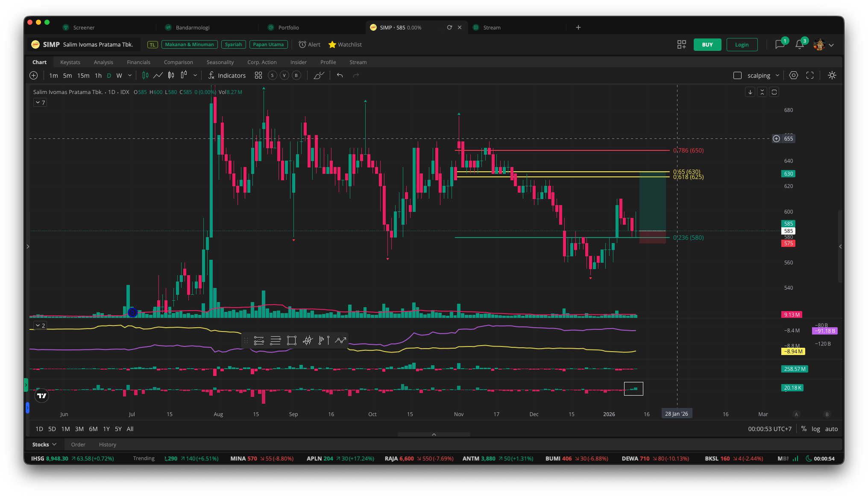
Task: Toggle log scale on price axis
Action: tap(815, 429)
